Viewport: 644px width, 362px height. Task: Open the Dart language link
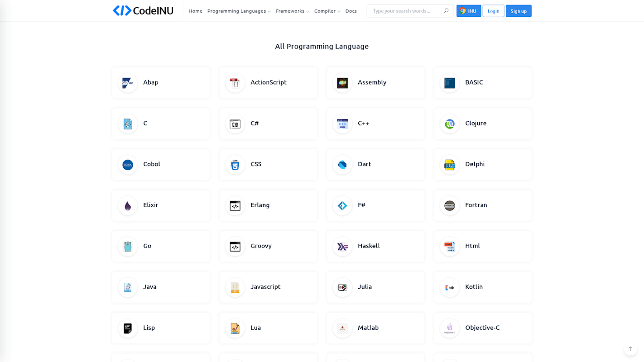pos(365,164)
